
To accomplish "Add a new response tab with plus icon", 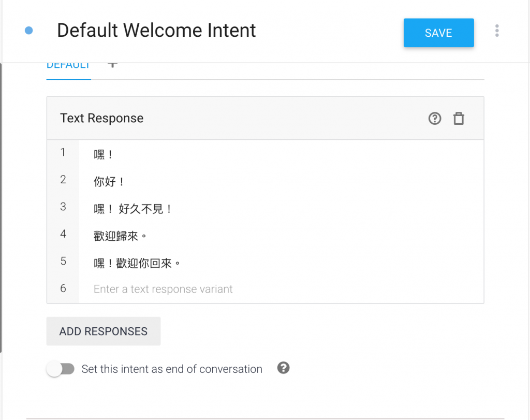I will point(112,65).
